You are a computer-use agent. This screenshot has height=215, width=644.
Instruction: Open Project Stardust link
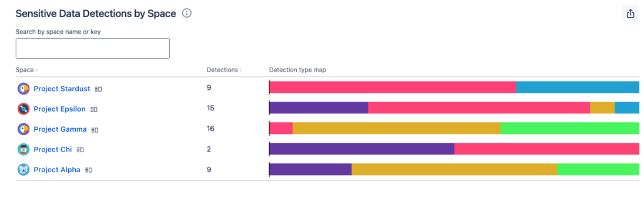point(62,89)
